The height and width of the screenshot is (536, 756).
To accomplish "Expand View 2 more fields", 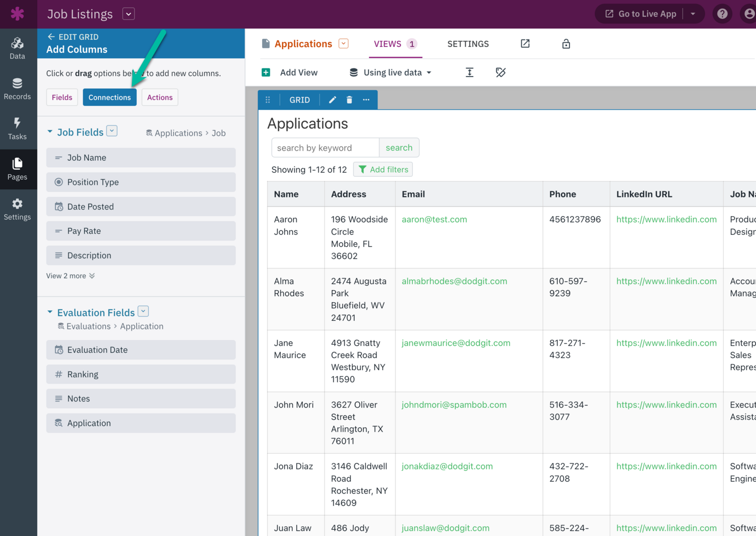I will pyautogui.click(x=70, y=276).
